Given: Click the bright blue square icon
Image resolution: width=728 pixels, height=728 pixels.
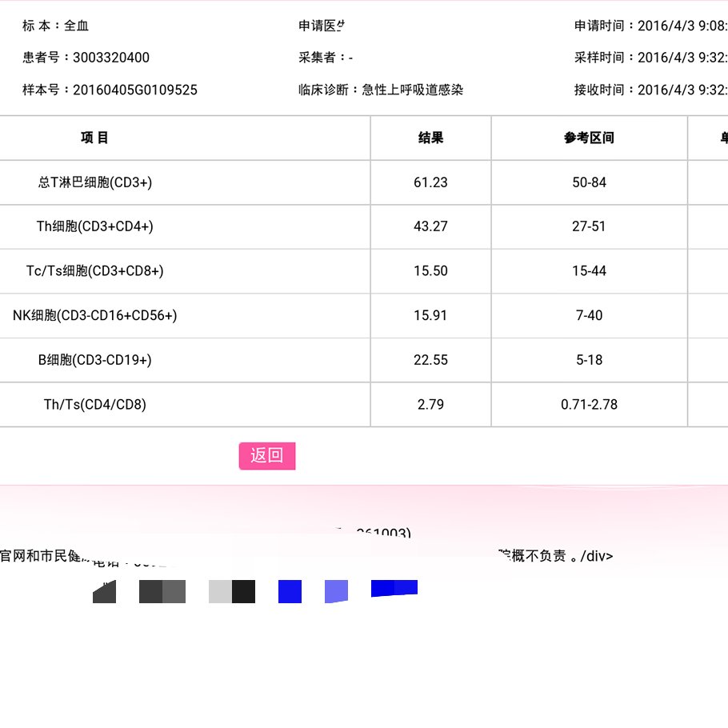Looking at the screenshot, I should 290,591.
